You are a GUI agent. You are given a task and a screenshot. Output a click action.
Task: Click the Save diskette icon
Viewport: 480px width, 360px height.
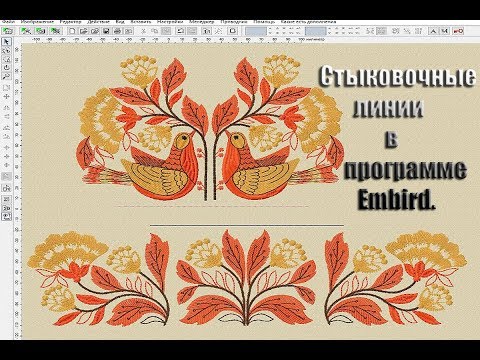(106, 31)
